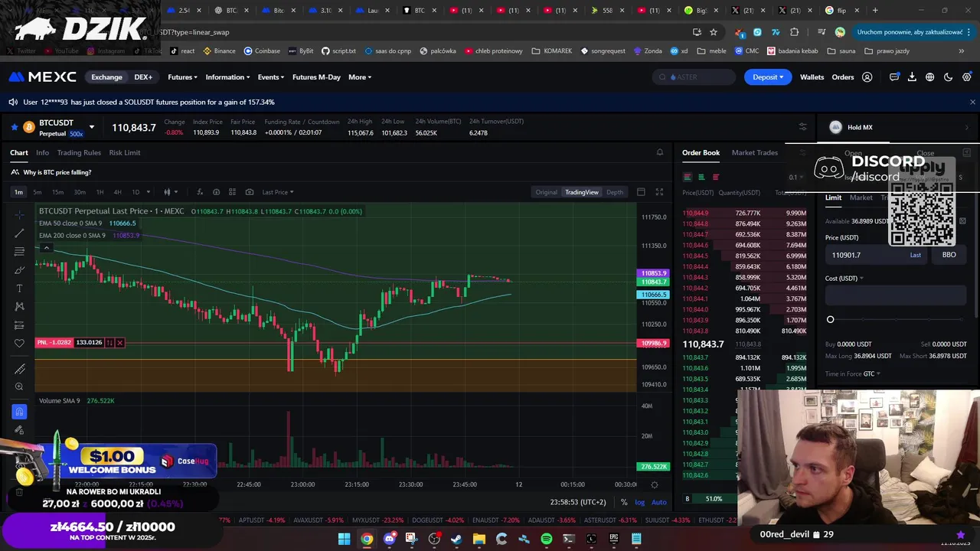Open the Events dropdown menu
Viewport: 980px width, 551px height.
[270, 77]
